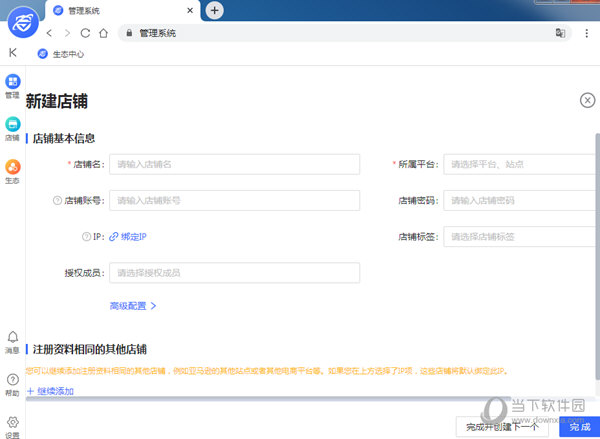Open the 帮助 help icon
This screenshot has height=439, width=600.
click(13, 381)
